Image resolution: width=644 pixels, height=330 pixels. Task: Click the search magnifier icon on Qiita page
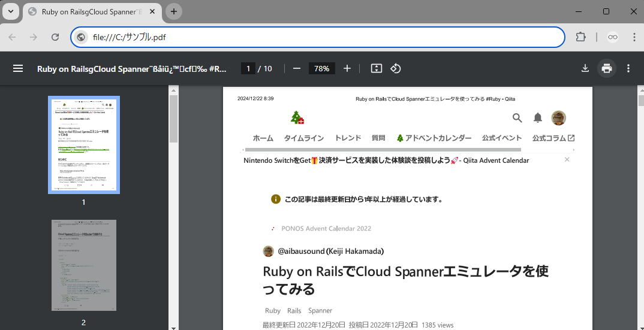(517, 118)
